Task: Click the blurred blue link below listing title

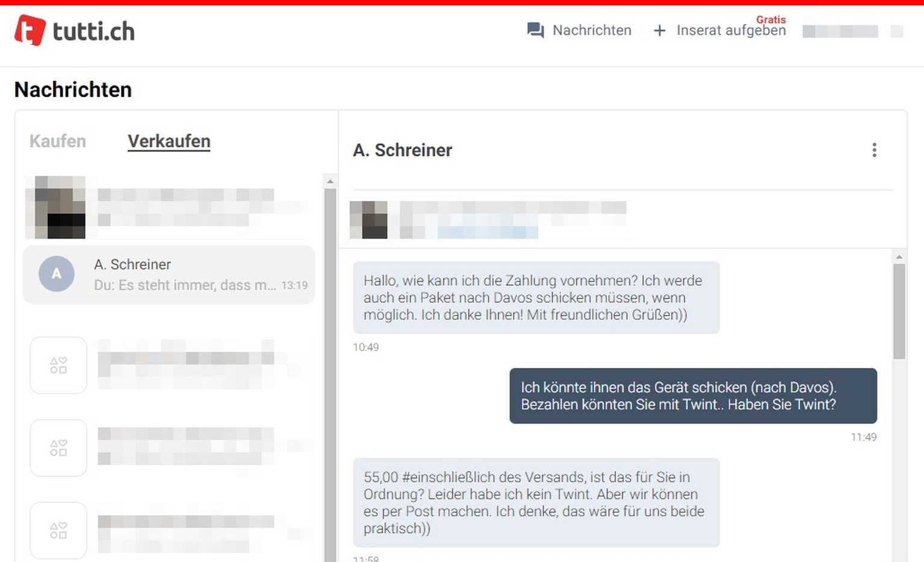Action: 487,233
